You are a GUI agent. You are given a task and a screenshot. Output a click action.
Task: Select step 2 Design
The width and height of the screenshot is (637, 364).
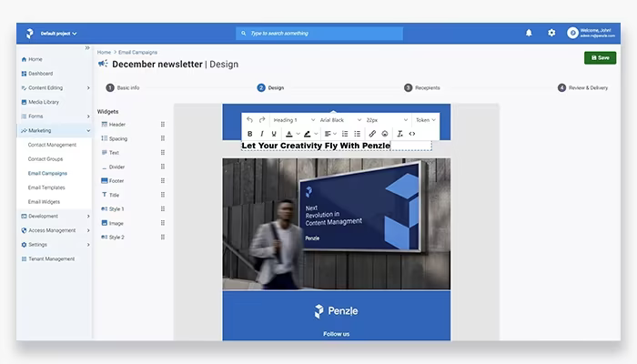(270, 87)
